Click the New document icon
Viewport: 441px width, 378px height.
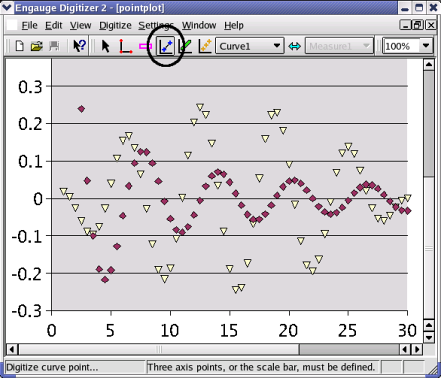[x=20, y=46]
